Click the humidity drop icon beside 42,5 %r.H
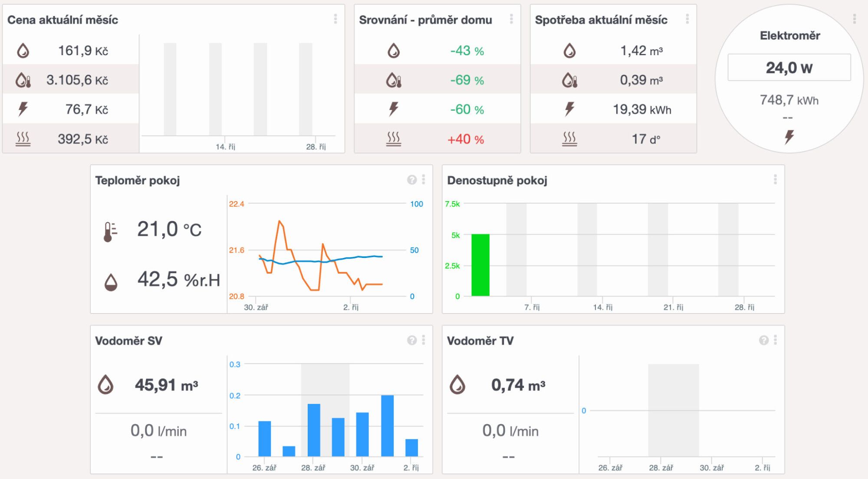Viewport: 868px width, 479px height. (x=111, y=282)
